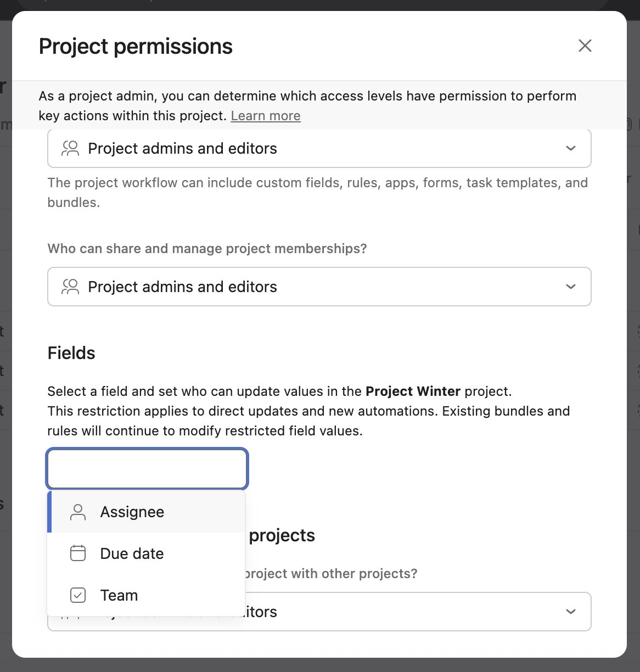
Task: Click people icon in the memberships permission dropdown
Action: (x=70, y=287)
